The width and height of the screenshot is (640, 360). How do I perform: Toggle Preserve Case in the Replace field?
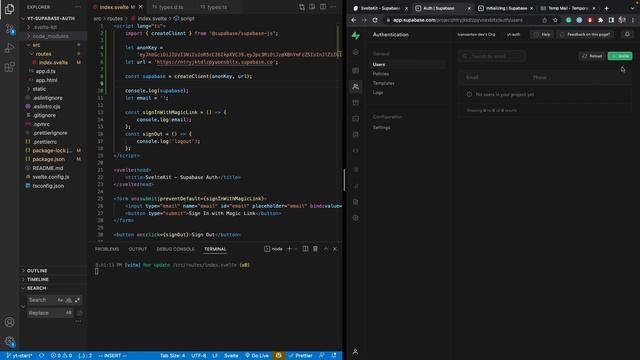pos(69,313)
